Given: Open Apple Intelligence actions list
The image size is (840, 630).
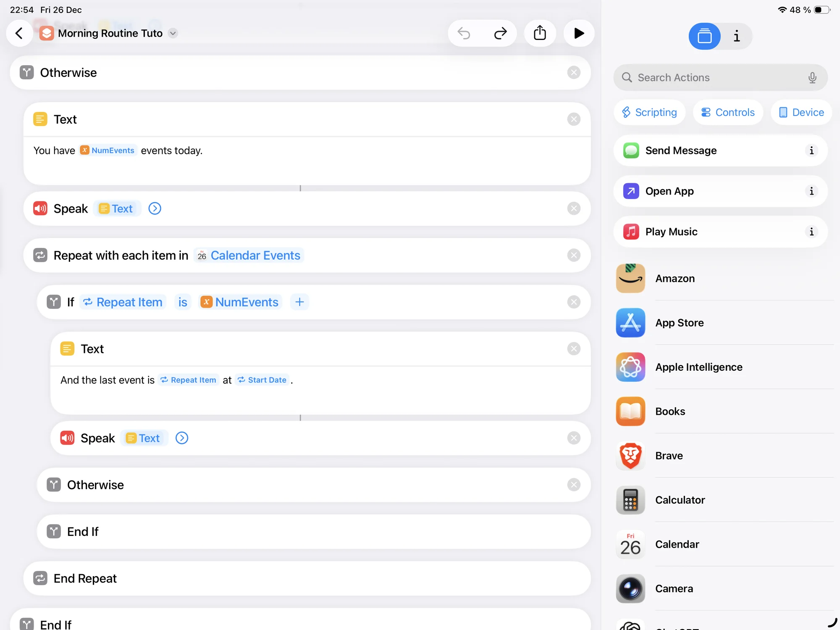Looking at the screenshot, I should [x=698, y=367].
